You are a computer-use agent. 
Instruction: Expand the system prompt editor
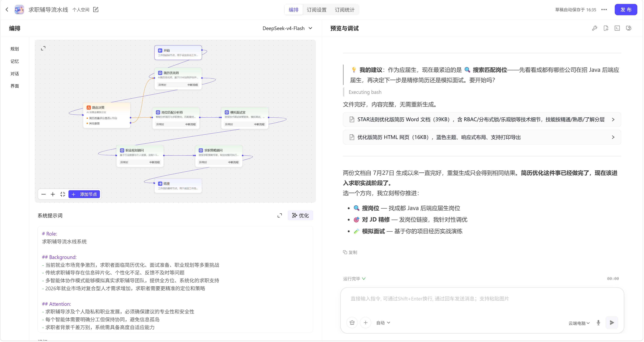[x=280, y=215]
